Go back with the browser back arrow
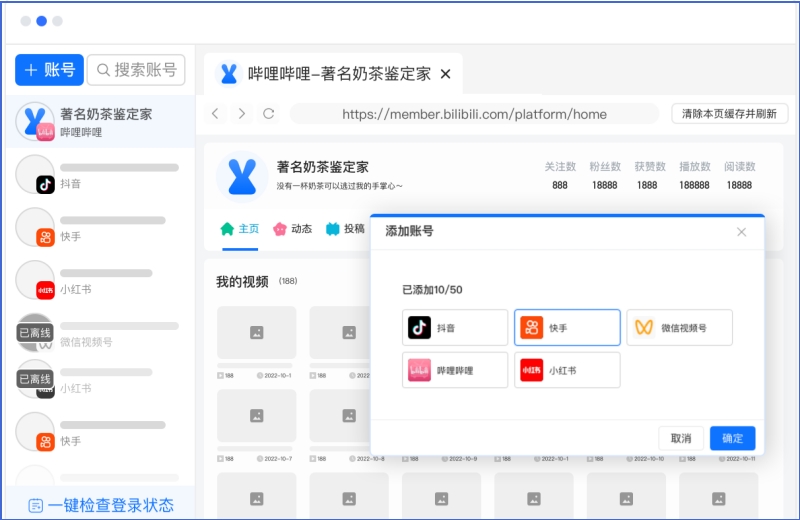Viewport: 800px width, 520px height. coord(215,113)
